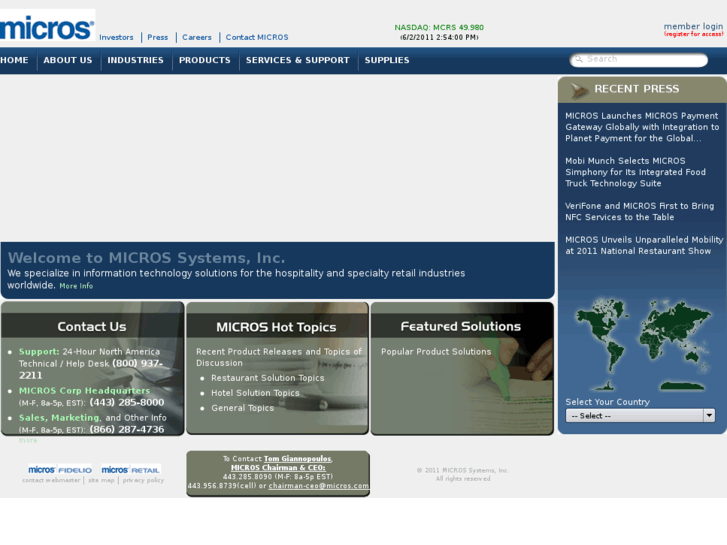Click the MICROS Hot Topics heading

[276, 327]
